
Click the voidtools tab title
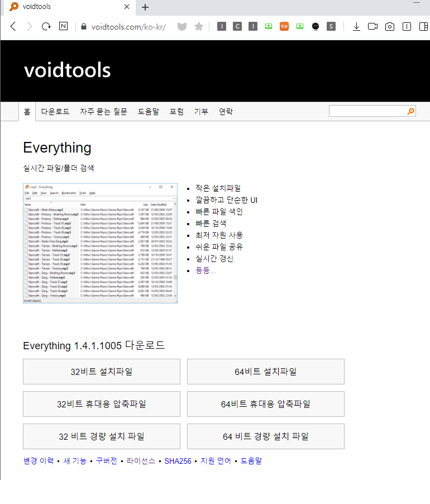pos(37,7)
